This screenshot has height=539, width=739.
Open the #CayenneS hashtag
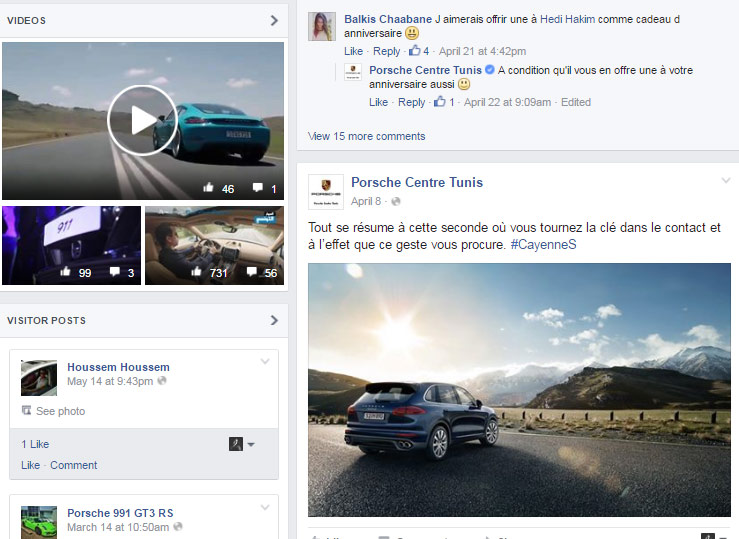543,245
